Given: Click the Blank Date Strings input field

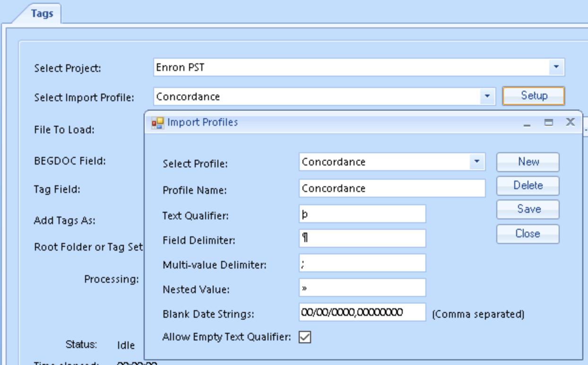Looking at the screenshot, I should tap(363, 312).
